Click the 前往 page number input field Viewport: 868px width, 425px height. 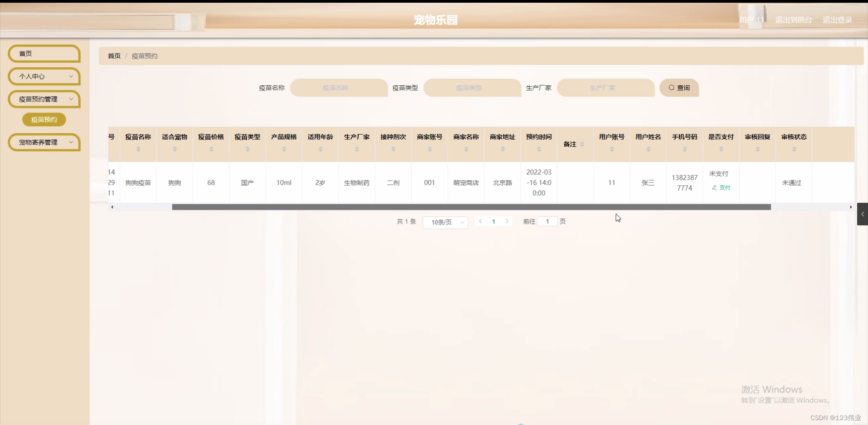(x=547, y=221)
